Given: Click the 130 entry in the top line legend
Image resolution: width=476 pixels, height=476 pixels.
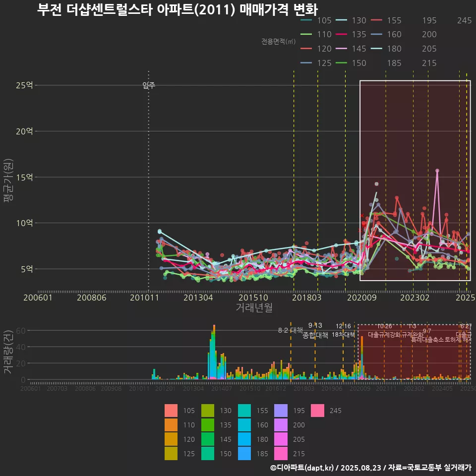Looking at the screenshot, I should click(351, 20).
